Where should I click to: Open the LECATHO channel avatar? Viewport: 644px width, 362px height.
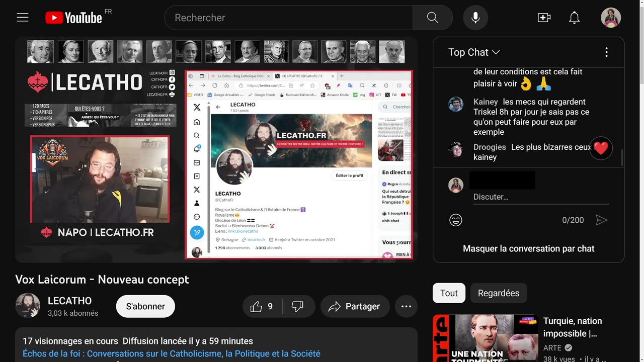click(28, 306)
